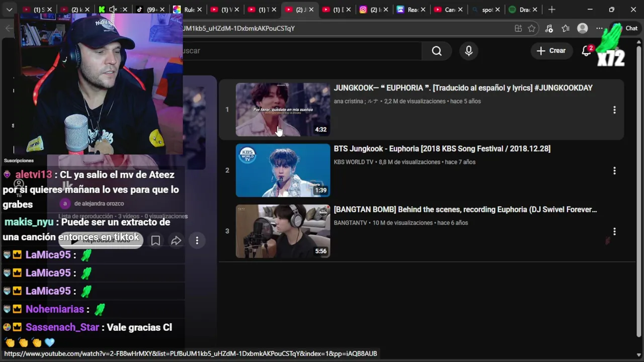Close the Spotify Drac tab
The width and height of the screenshot is (644, 362).
535,10
